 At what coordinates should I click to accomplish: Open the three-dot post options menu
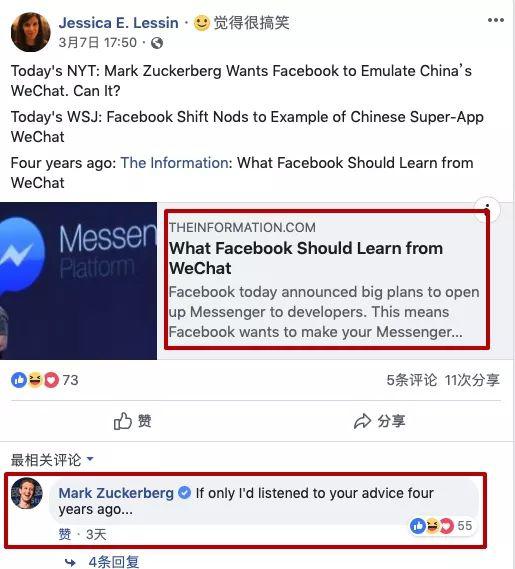496,20
